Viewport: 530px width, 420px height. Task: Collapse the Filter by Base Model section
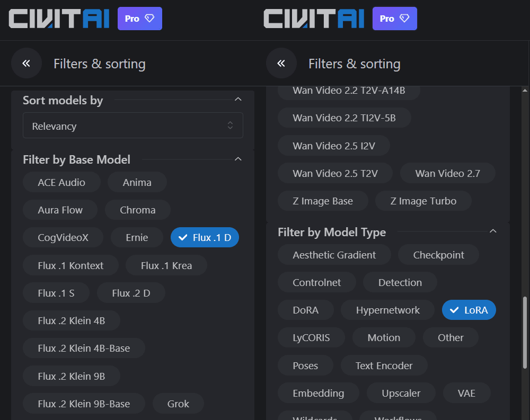coord(238,159)
